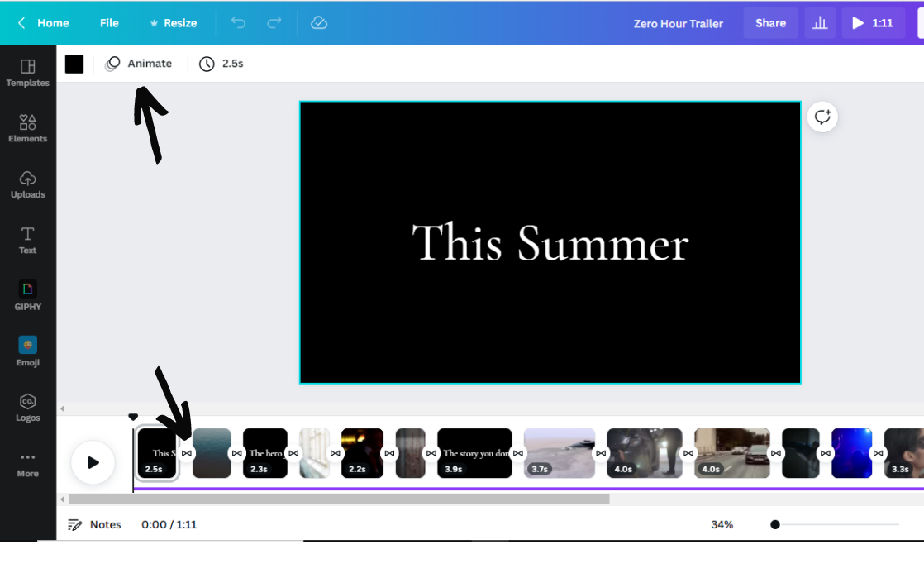Click the cloud save status icon
This screenshot has width=924, height=578.
click(319, 23)
